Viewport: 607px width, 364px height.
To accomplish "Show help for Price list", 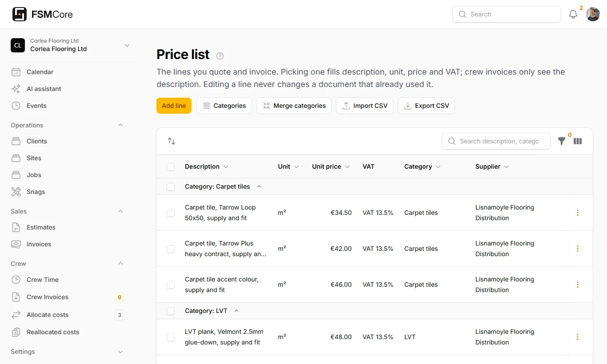I will click(x=220, y=56).
